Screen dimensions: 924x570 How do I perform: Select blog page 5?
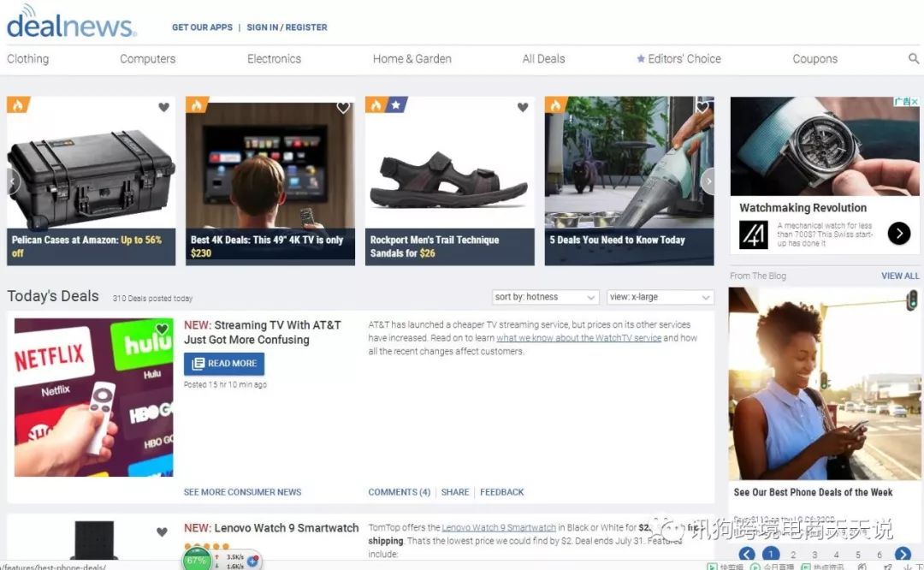(858, 555)
